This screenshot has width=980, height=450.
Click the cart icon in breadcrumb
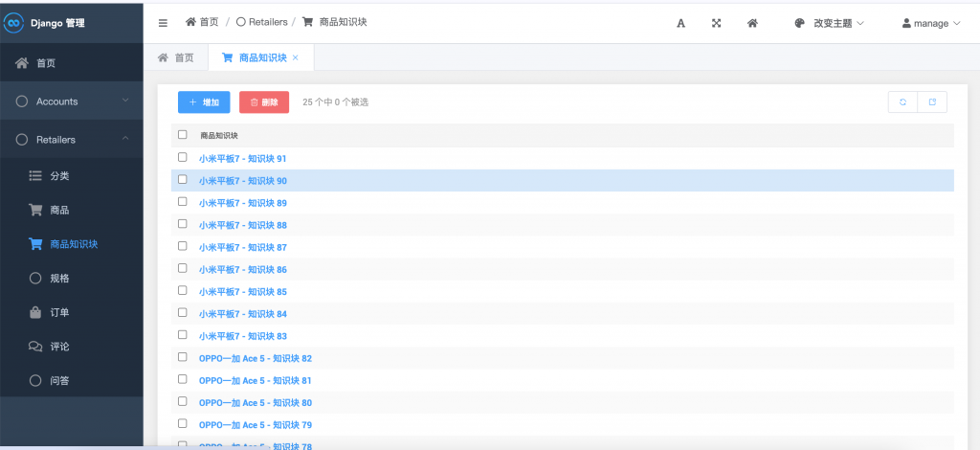coord(307,22)
